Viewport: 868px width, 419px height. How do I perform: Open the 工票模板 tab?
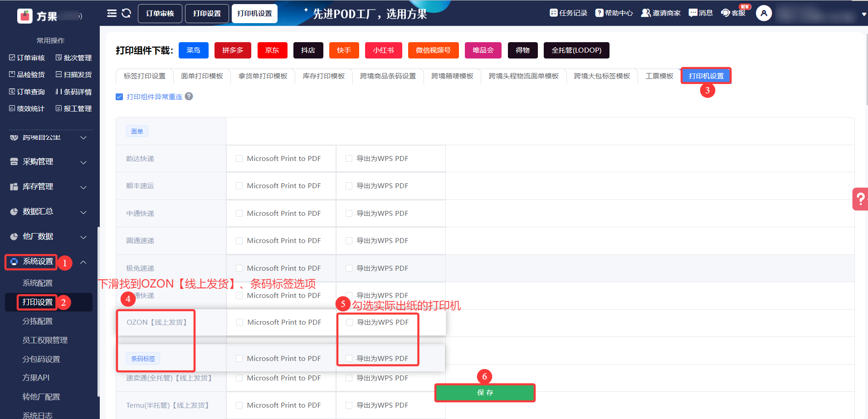click(x=659, y=76)
